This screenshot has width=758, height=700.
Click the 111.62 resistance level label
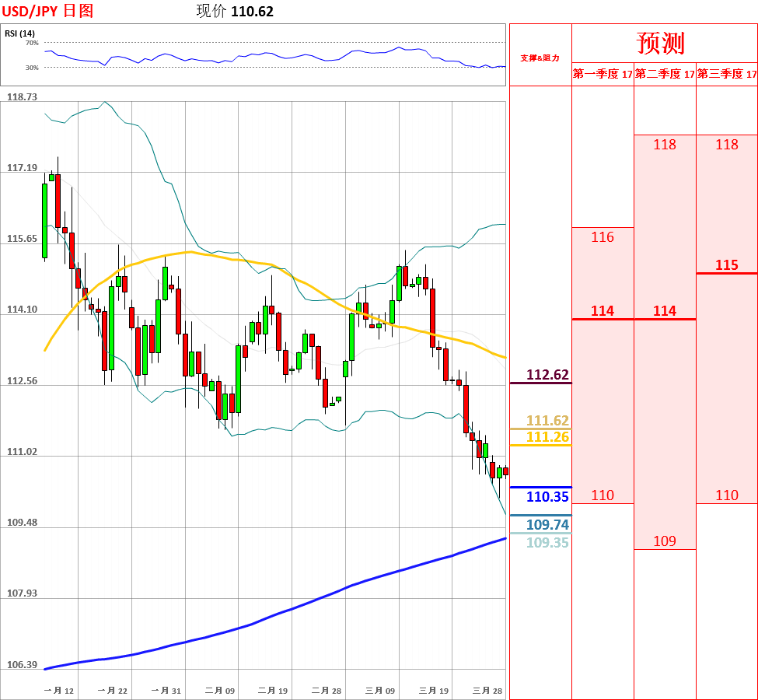click(547, 421)
